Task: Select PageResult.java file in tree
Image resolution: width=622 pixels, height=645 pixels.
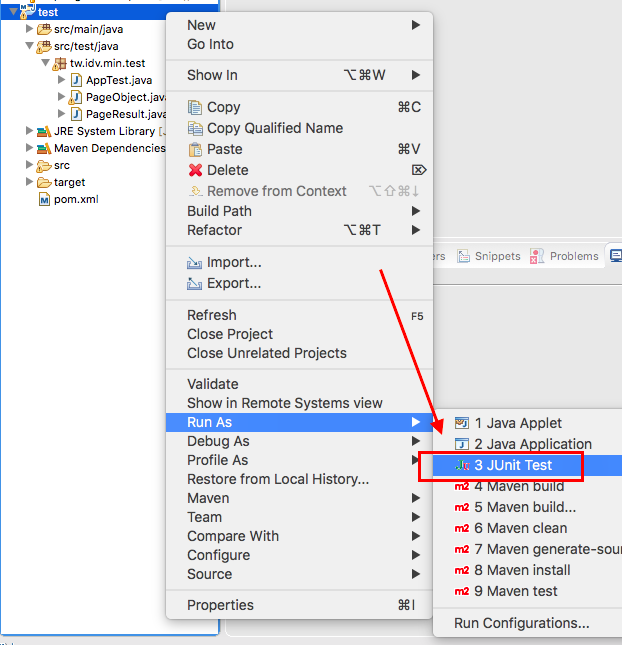Action: point(124,114)
